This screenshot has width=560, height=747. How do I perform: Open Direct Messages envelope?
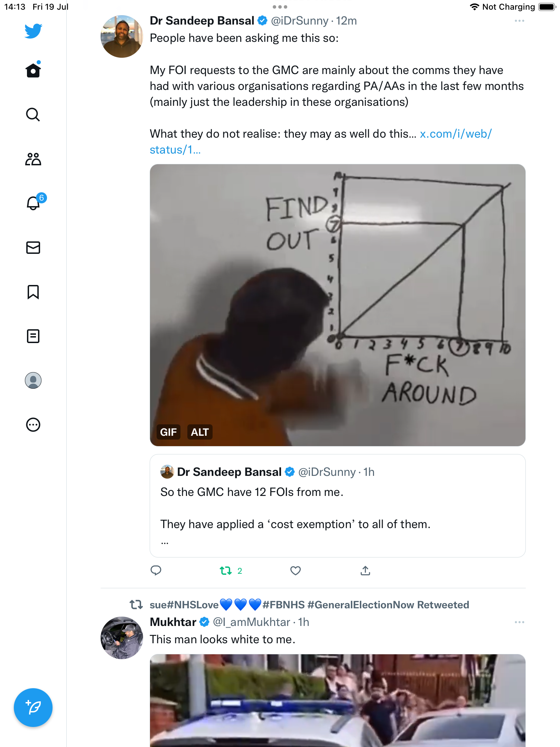[33, 248]
